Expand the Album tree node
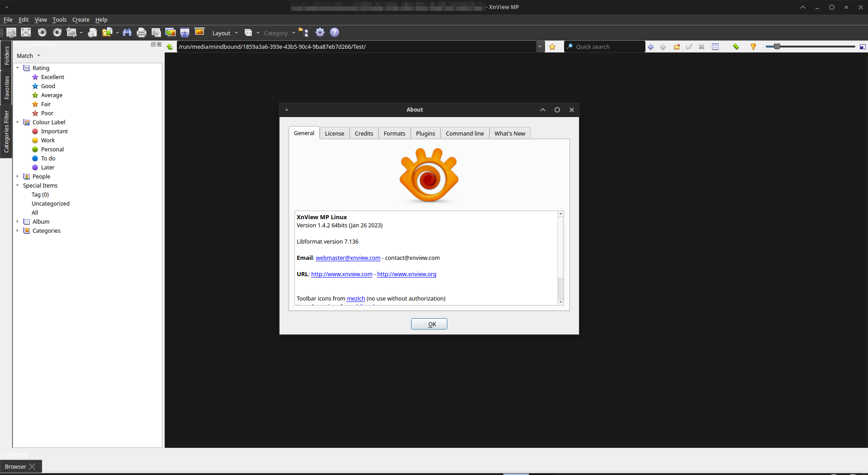This screenshot has height=475, width=868. point(18,221)
